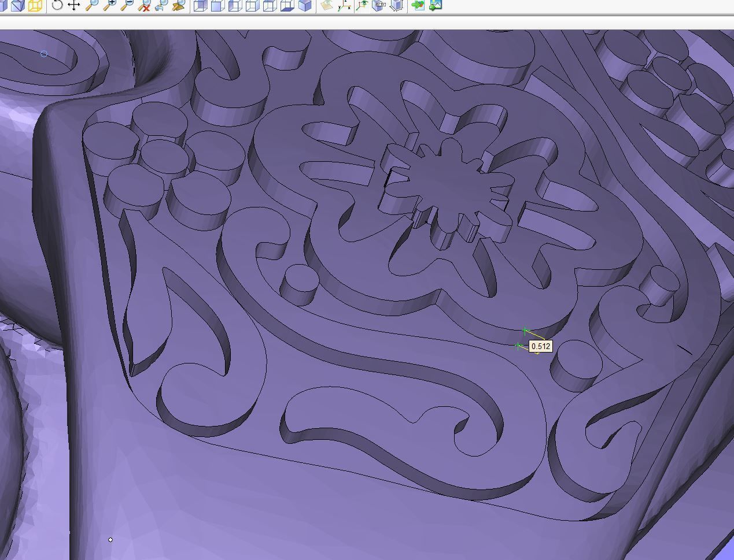Image resolution: width=734 pixels, height=560 pixels.
Task: Select the yellow wireframe cube display icon
Action: [35, 6]
